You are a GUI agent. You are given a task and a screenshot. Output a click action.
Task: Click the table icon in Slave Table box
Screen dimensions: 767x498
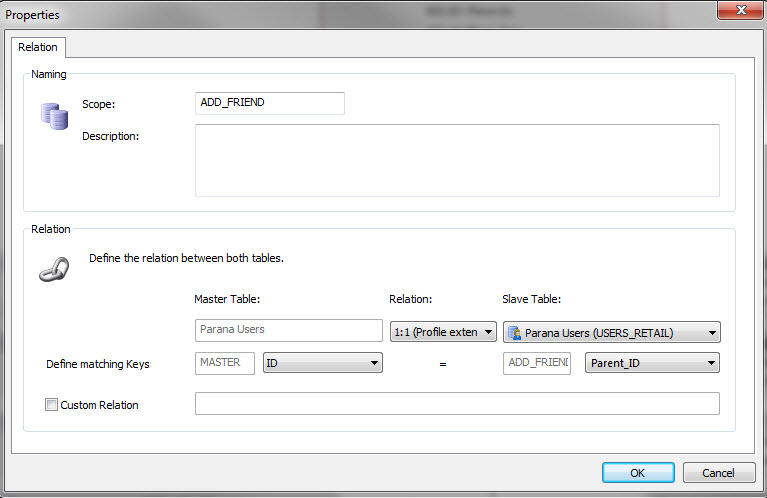[515, 332]
